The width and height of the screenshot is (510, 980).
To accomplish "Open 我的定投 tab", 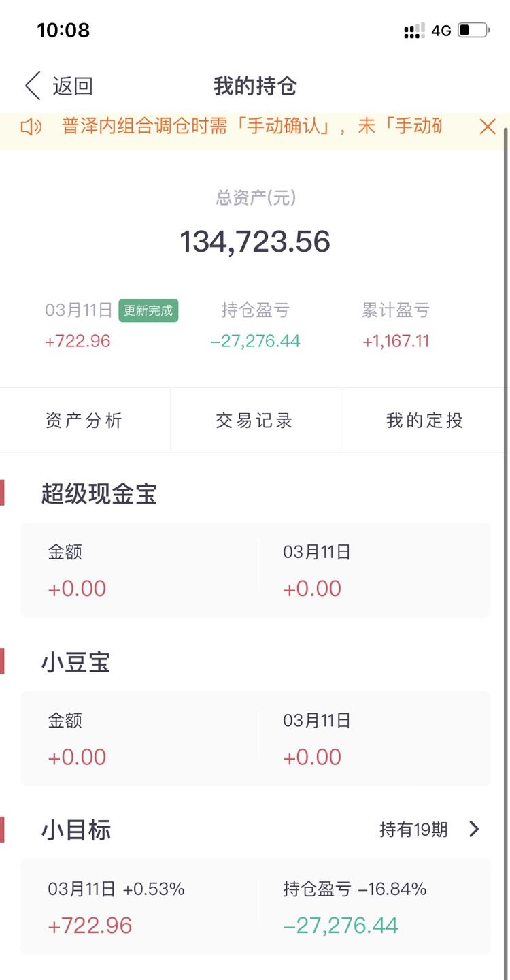I will point(425,421).
